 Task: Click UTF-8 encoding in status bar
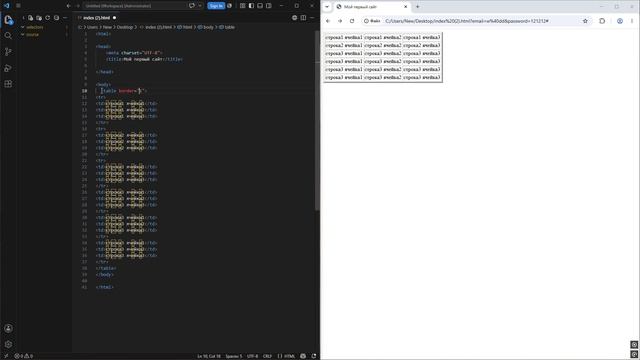pyautogui.click(x=252, y=356)
